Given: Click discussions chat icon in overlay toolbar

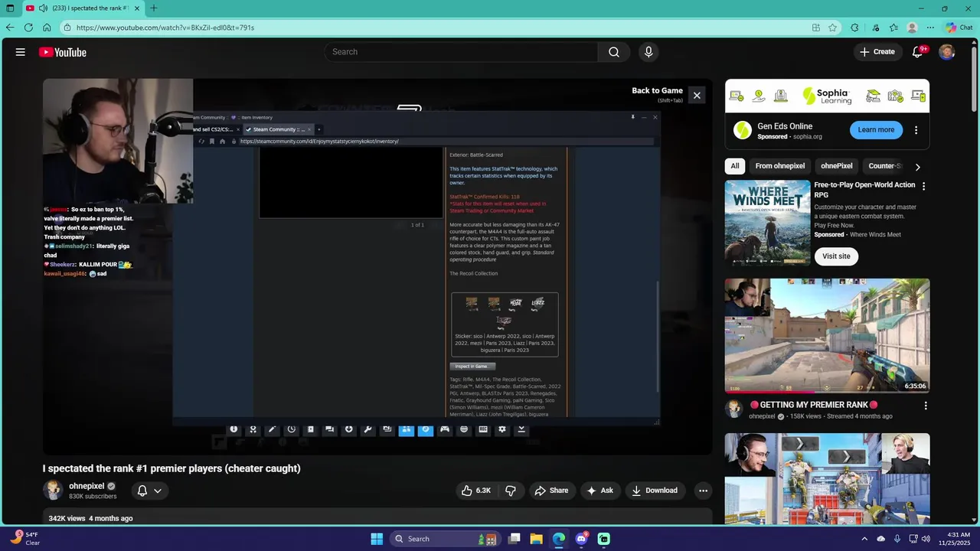Looking at the screenshot, I should pyautogui.click(x=329, y=429).
